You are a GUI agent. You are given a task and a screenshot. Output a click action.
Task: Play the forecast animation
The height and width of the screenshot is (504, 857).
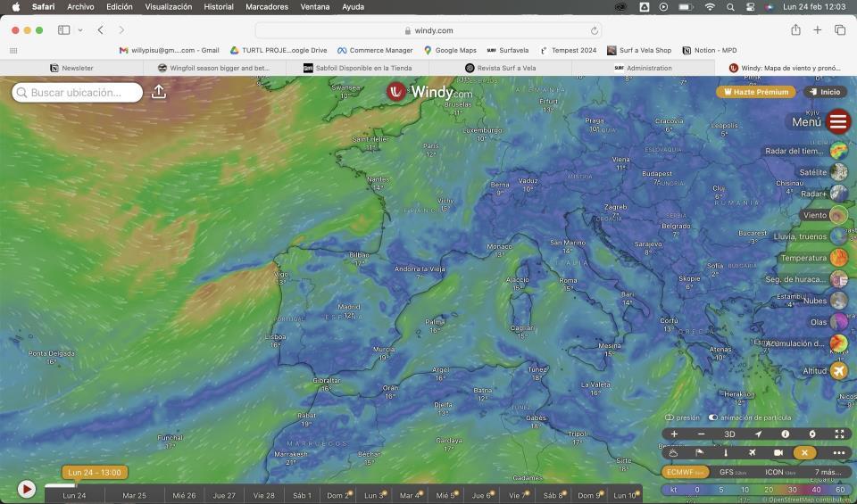[x=26, y=489]
